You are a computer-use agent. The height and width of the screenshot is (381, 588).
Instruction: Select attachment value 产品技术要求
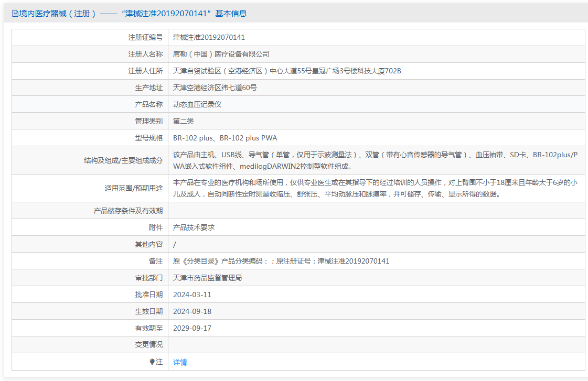tap(194, 227)
